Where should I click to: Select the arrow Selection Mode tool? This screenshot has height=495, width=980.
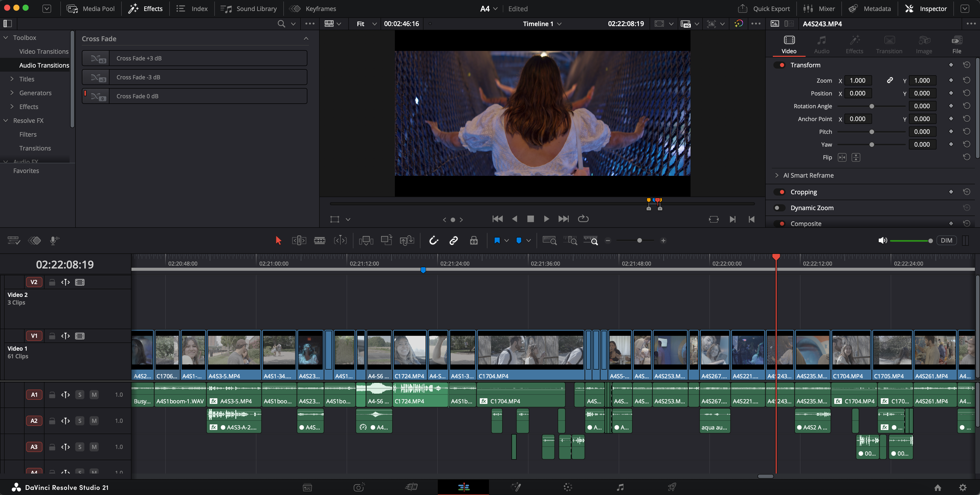[278, 240]
